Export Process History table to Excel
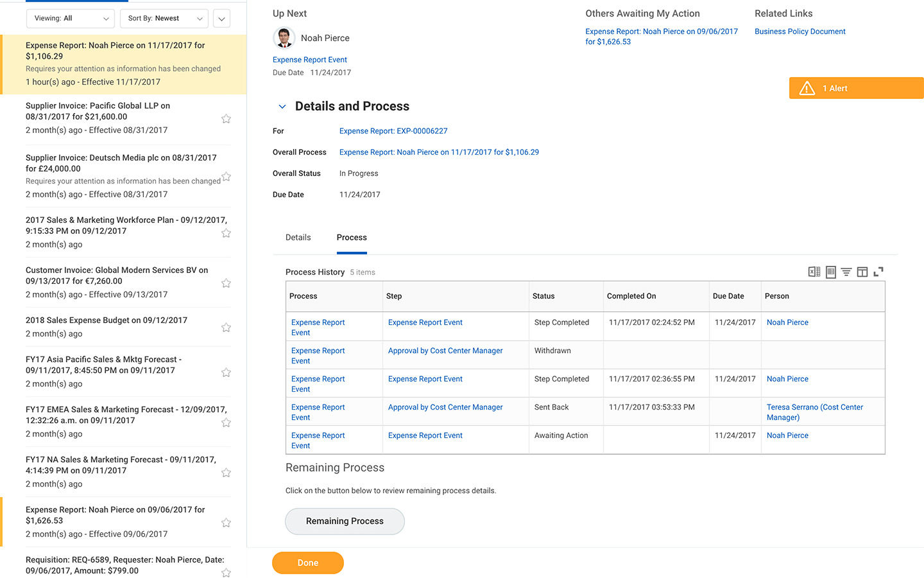The height and width of the screenshot is (578, 924). click(x=814, y=272)
